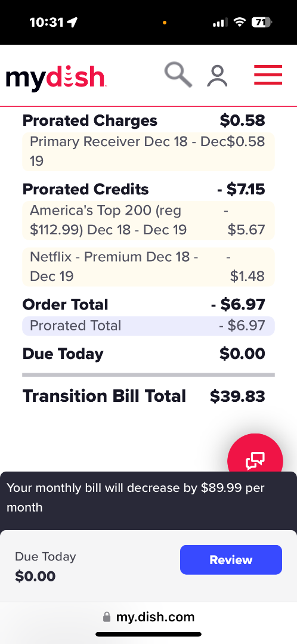
Task: Tap the lock icon beside my.dish.com
Action: coord(107,617)
